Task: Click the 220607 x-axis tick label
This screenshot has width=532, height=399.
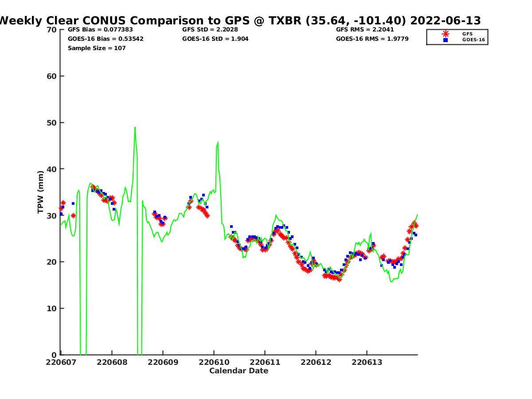Action: (x=61, y=362)
